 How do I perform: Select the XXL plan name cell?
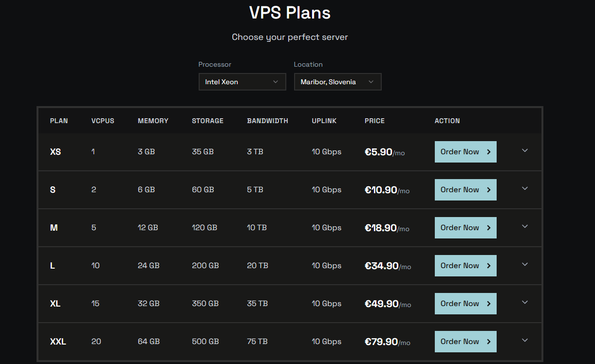coord(58,342)
